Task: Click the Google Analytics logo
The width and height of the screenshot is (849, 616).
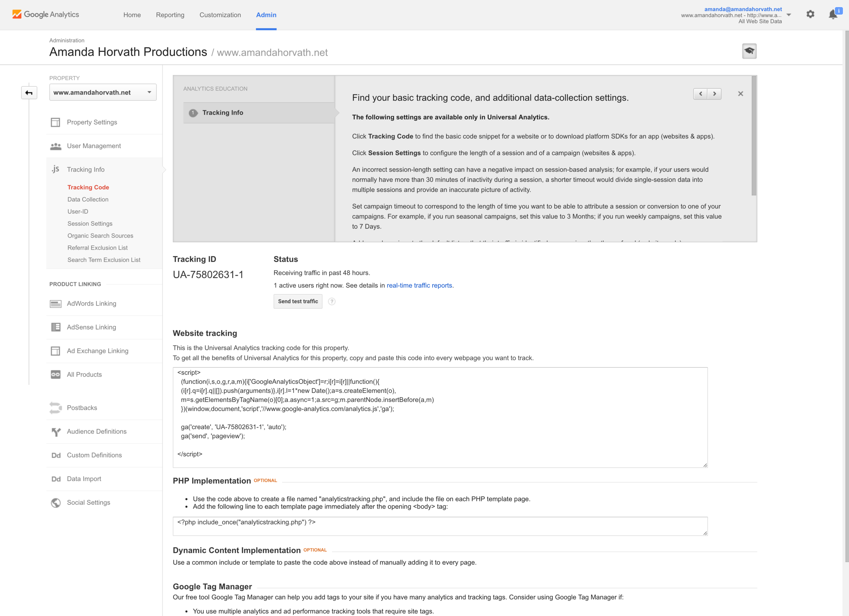Action: click(46, 15)
